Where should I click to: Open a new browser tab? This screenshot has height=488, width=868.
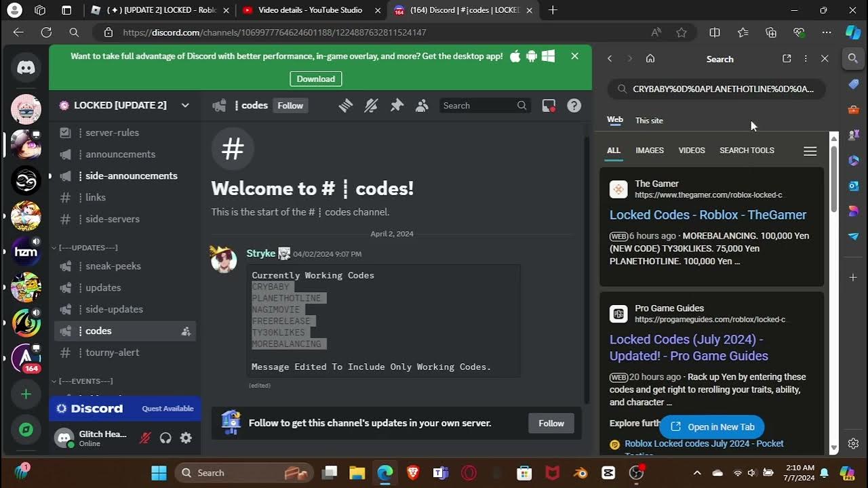(553, 10)
